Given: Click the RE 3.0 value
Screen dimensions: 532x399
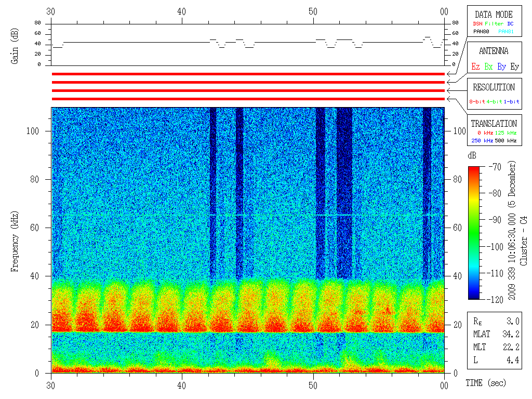Looking at the screenshot, I should point(513,321).
